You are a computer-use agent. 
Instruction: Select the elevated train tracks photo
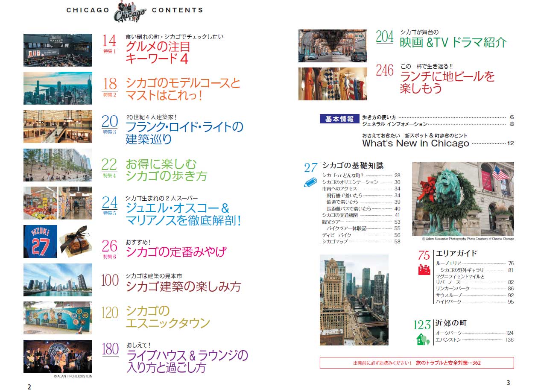(332, 46)
